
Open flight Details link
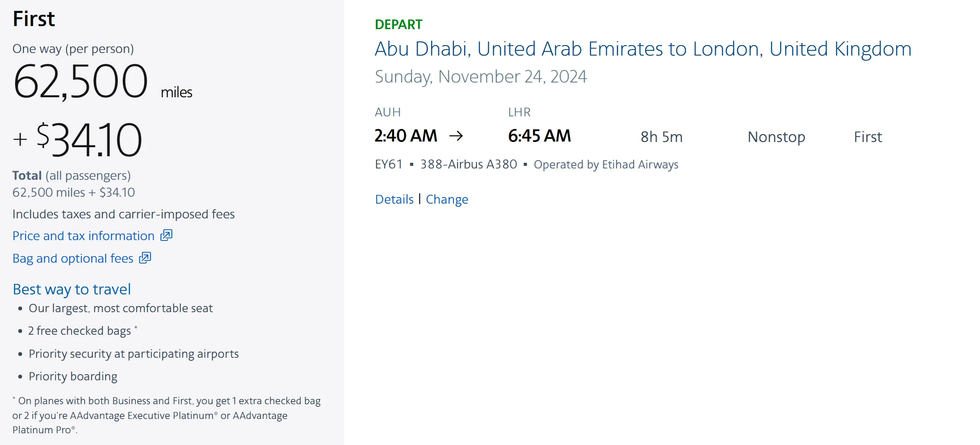[x=394, y=199]
